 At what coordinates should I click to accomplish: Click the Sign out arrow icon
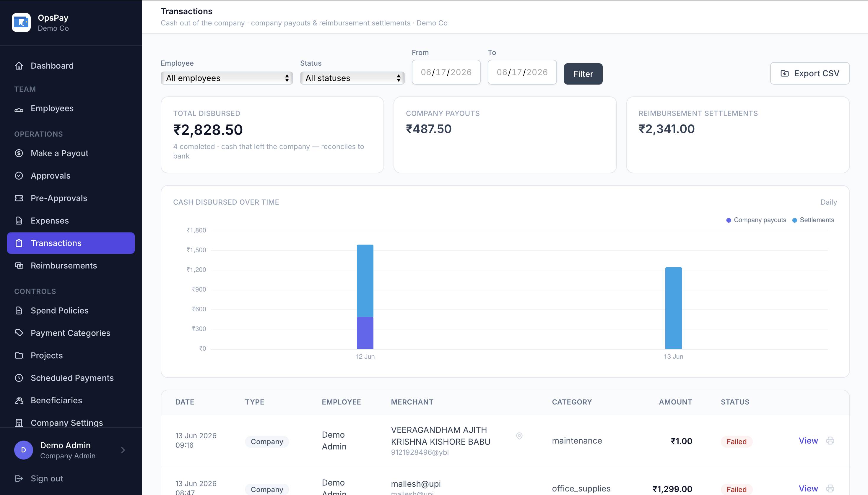[x=19, y=478]
